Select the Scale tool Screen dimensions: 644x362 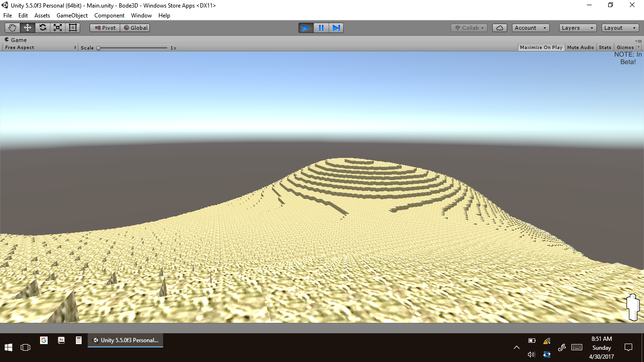[x=58, y=28]
